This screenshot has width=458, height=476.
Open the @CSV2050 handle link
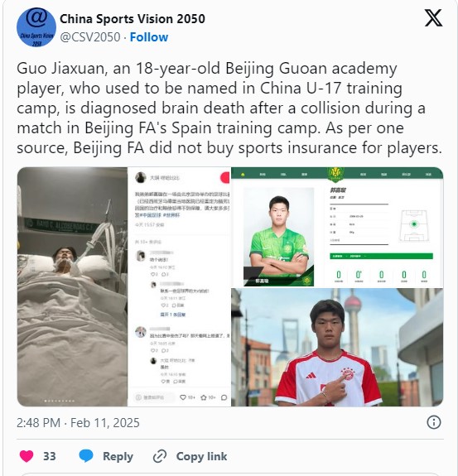click(x=90, y=37)
